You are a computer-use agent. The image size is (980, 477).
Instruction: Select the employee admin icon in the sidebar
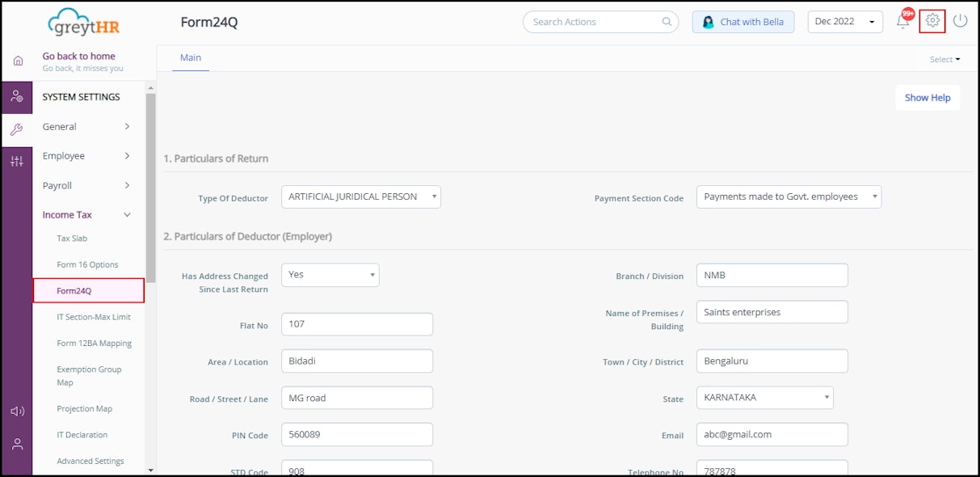click(x=18, y=96)
